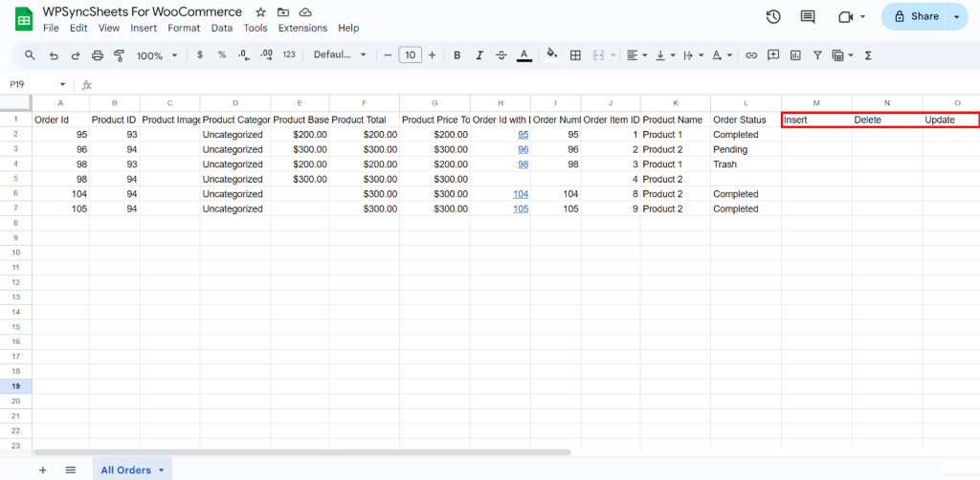Add a new sheet with plus icon
Image resolution: width=980 pixels, height=480 pixels.
point(42,470)
